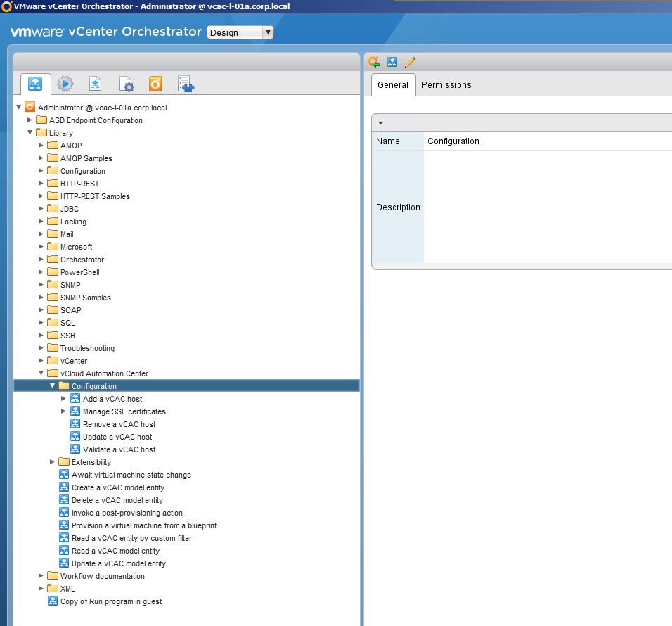The image size is (672, 626).
Task: Collapse the Administrator root tree node
Action: click(19, 107)
